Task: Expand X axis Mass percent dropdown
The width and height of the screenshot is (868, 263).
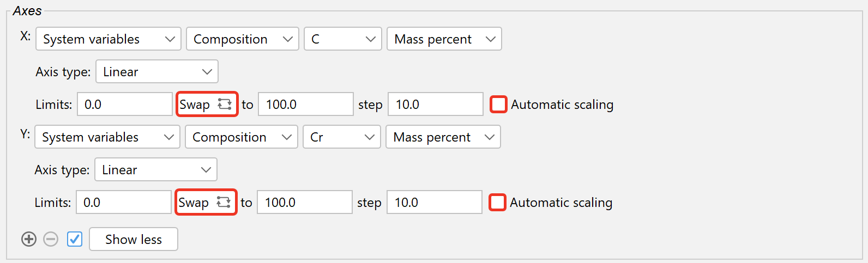Action: point(444,39)
